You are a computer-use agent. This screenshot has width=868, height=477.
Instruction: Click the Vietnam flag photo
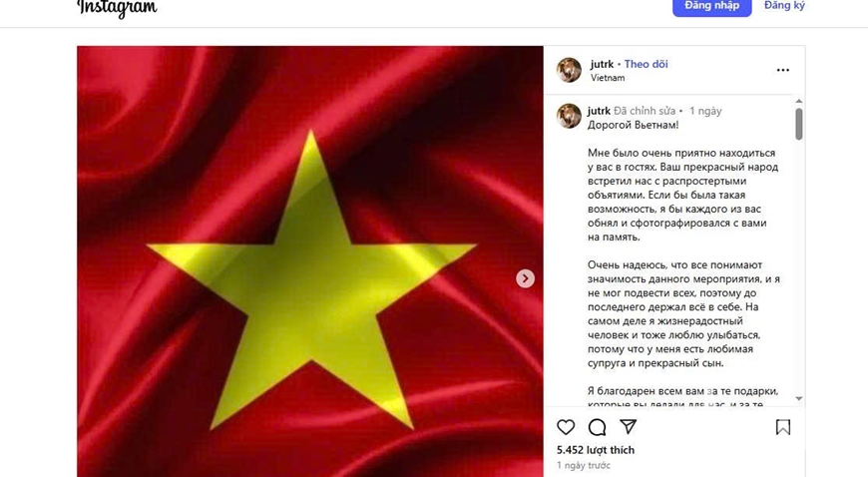click(x=310, y=261)
